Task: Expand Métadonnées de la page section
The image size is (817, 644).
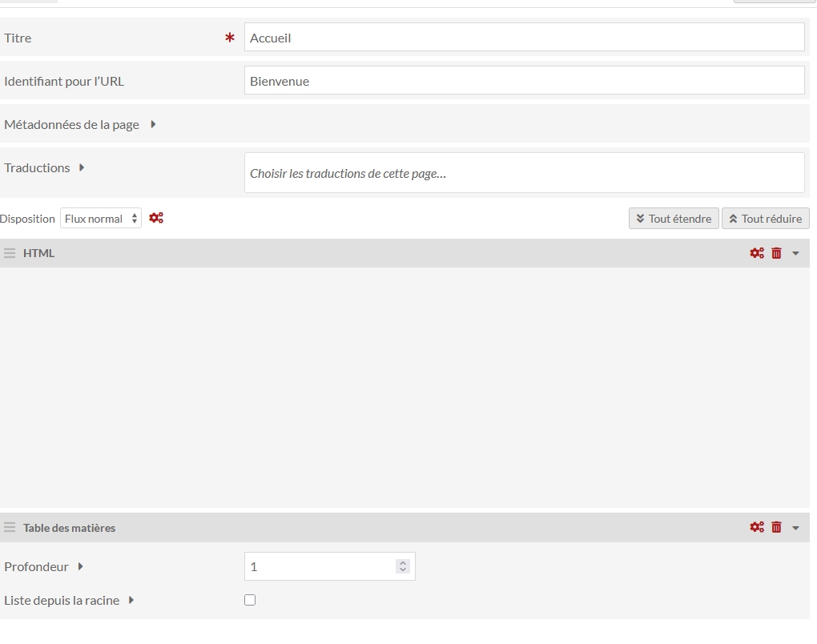Action: pos(153,124)
